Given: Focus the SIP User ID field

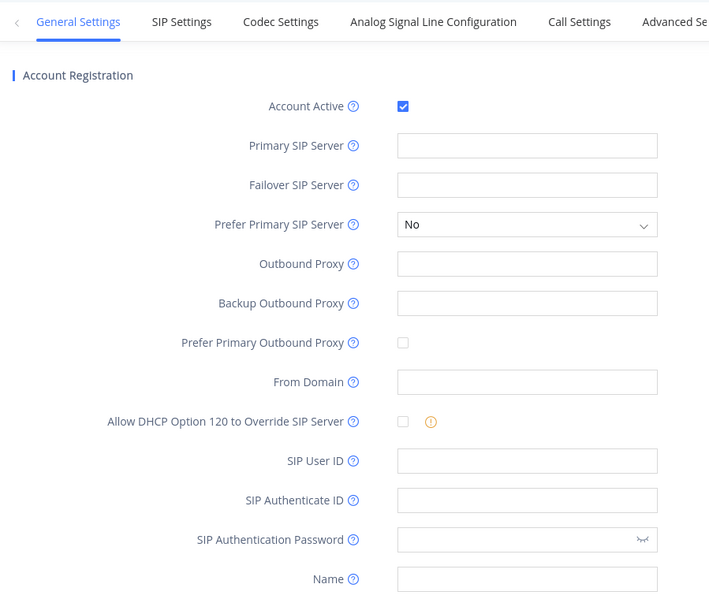Looking at the screenshot, I should point(527,461).
